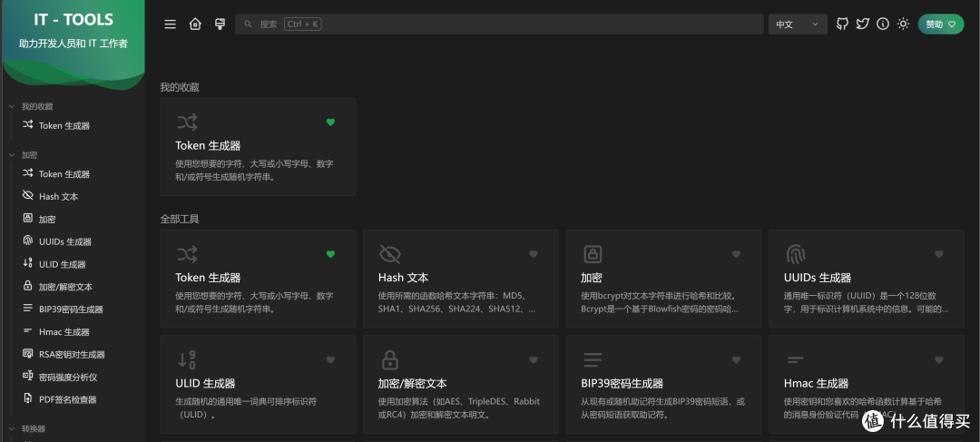Open the UUIDs 生成器 card title
980x442 pixels.
tap(818, 278)
